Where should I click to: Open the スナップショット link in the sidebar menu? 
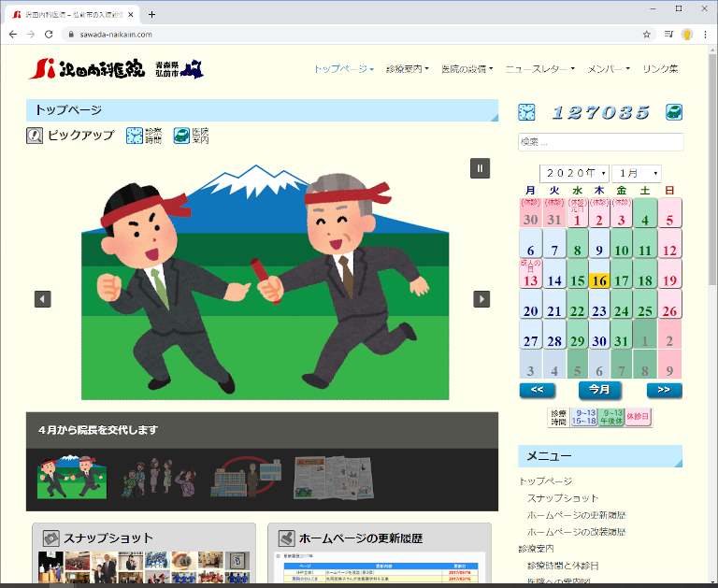point(562,498)
